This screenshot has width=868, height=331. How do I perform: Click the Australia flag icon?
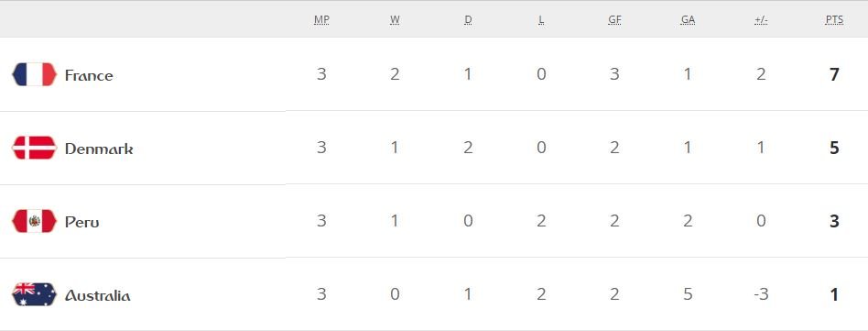(x=34, y=294)
